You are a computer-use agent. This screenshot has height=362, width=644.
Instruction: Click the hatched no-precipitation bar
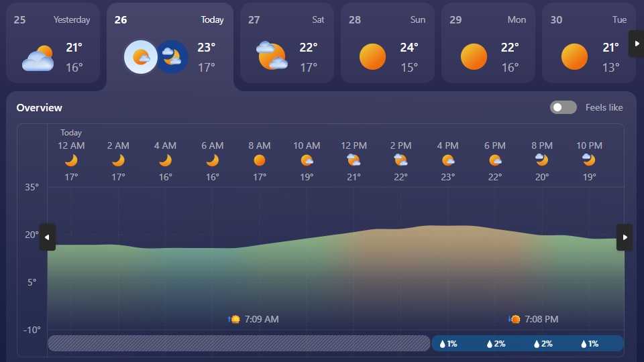239,343
